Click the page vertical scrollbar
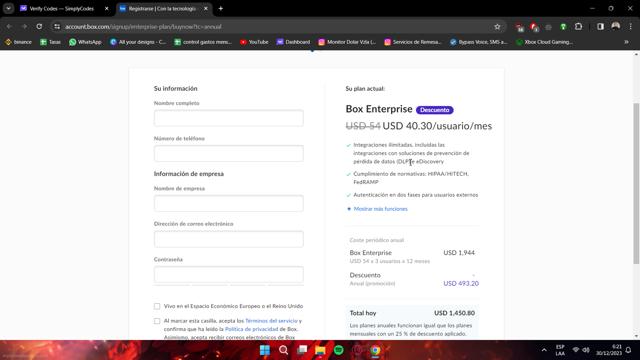The image size is (640, 360). pyautogui.click(x=636, y=183)
